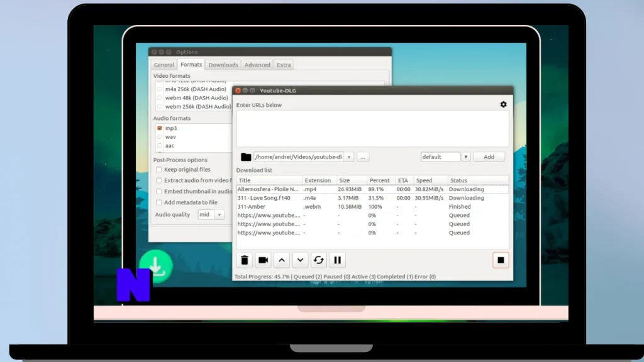The height and width of the screenshot is (362, 644).
Task: Check webm 48k (DASH Audio) format
Action: [159, 97]
